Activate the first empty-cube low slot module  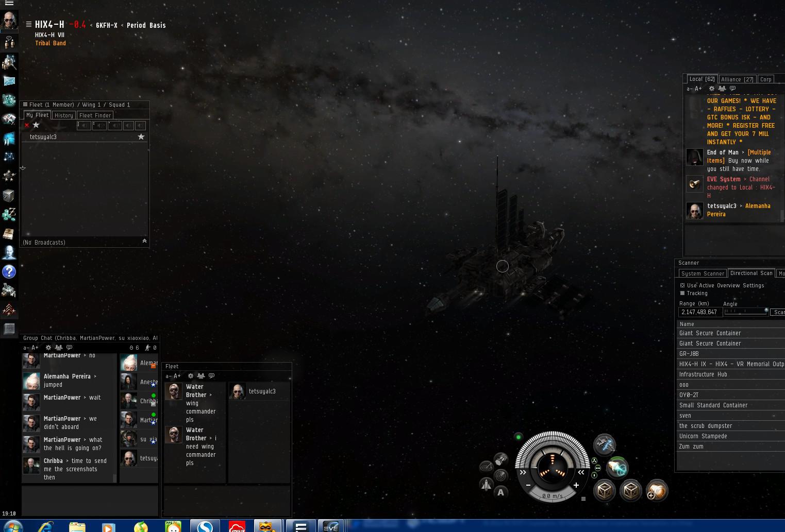click(605, 490)
